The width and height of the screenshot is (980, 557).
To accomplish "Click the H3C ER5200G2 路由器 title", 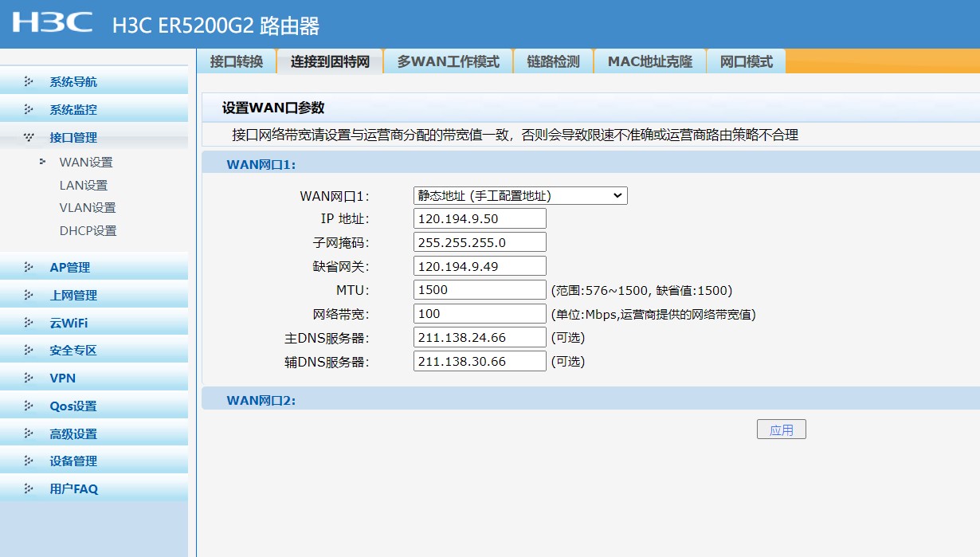I will pos(216,26).
